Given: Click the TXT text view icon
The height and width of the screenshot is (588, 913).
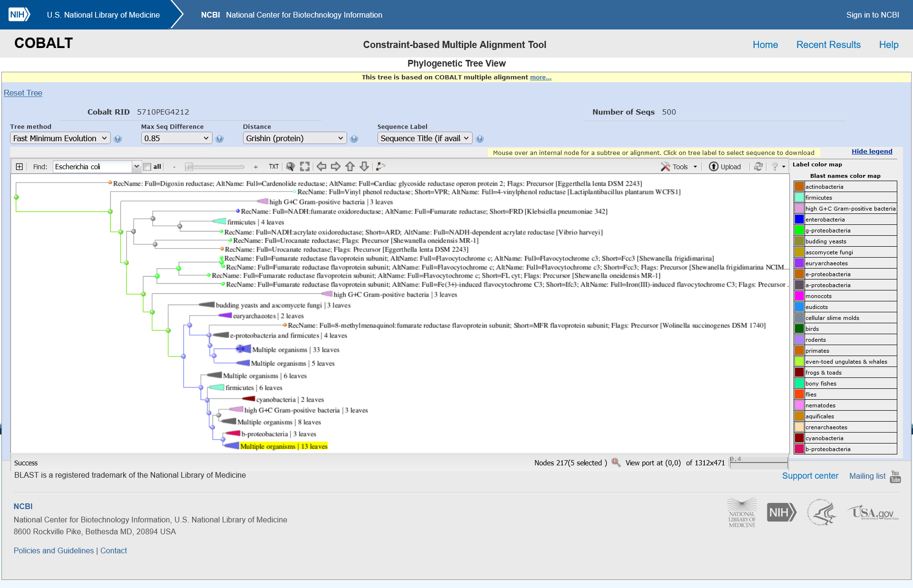Looking at the screenshot, I should [x=273, y=166].
